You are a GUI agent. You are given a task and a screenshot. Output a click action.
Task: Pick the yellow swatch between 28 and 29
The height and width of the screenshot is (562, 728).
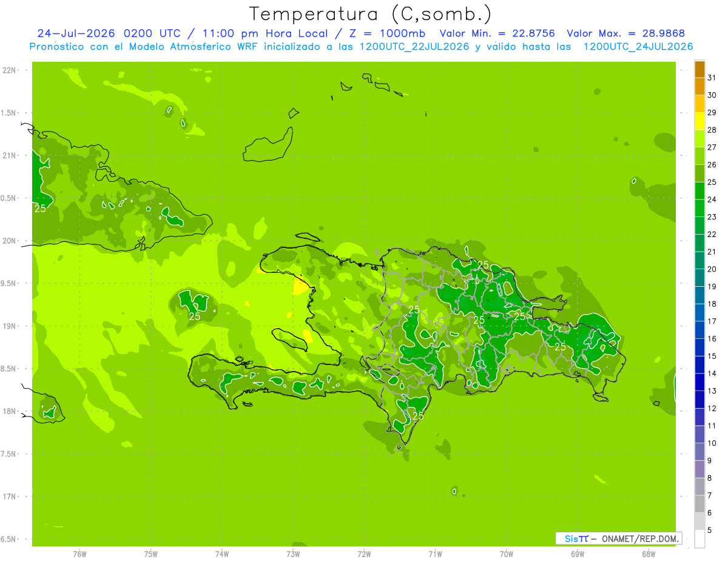(699, 122)
